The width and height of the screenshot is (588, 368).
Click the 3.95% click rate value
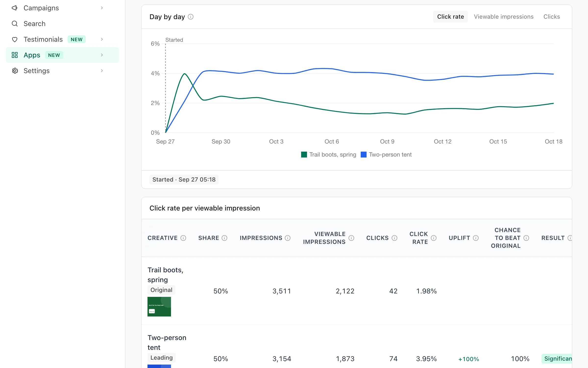point(426,359)
